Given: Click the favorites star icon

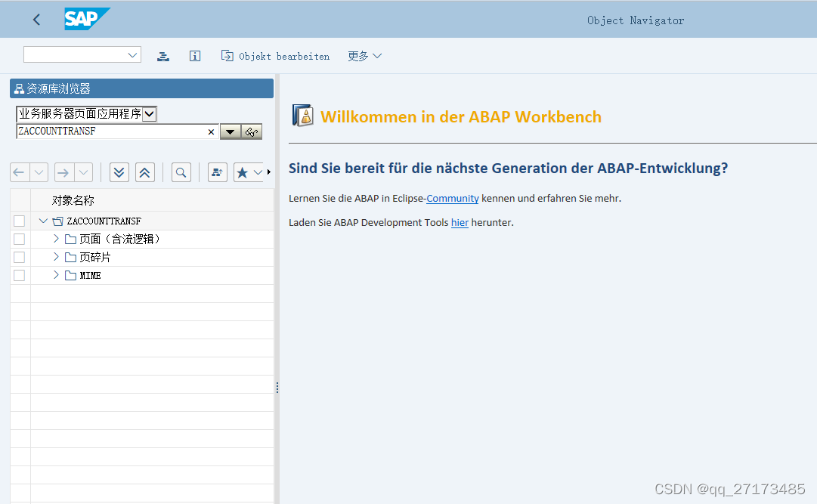Looking at the screenshot, I should point(243,172).
